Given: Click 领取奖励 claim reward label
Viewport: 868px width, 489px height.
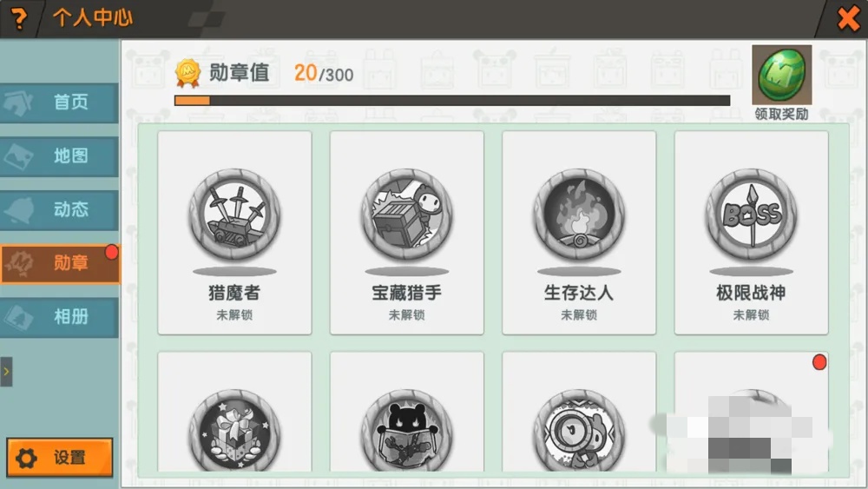Looking at the screenshot, I should click(782, 114).
